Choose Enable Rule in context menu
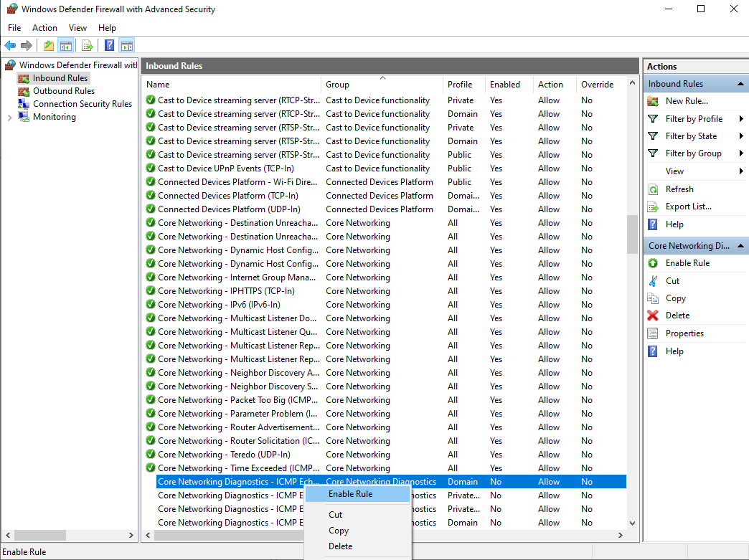 pos(357,494)
